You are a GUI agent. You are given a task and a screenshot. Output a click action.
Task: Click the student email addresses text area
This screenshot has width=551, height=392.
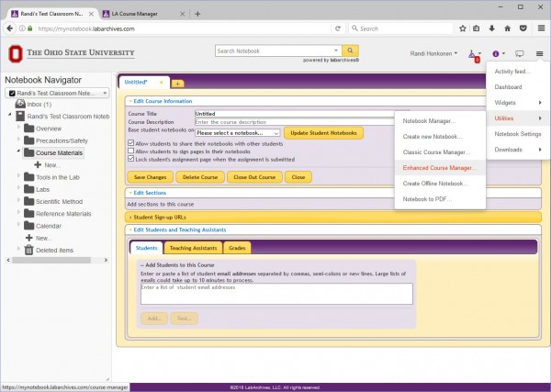click(276, 294)
